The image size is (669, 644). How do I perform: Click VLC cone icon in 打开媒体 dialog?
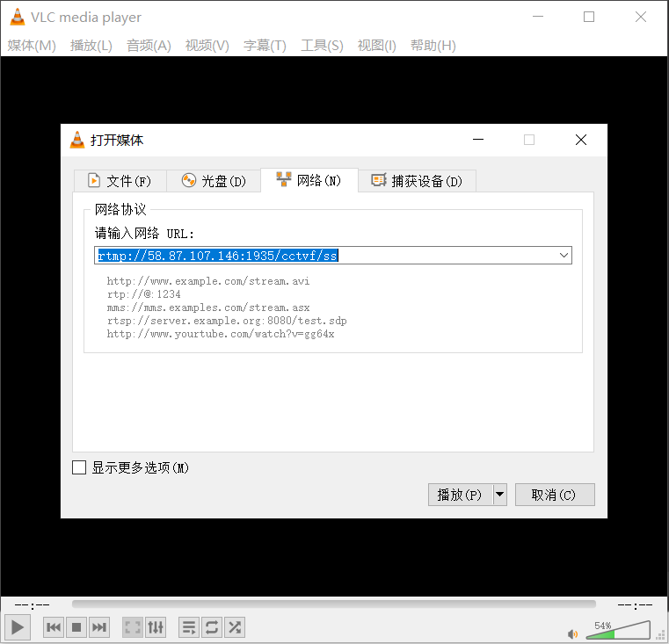(77, 140)
